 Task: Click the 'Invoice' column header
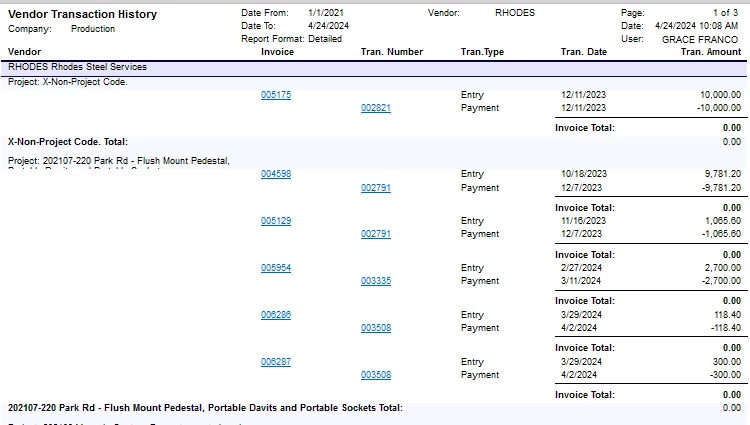point(277,52)
